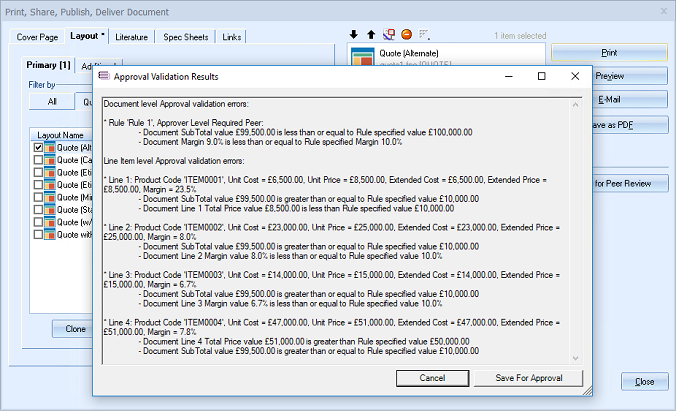Viewport: 676px width, 411px height.
Task: Check the second Quote layout checkbox
Action: (38, 160)
